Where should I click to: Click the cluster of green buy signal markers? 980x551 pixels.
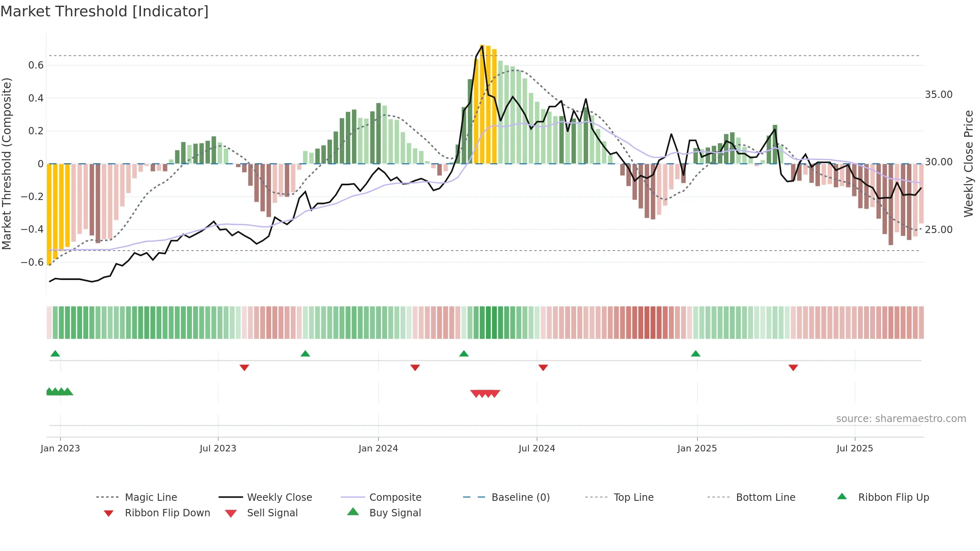(x=60, y=391)
